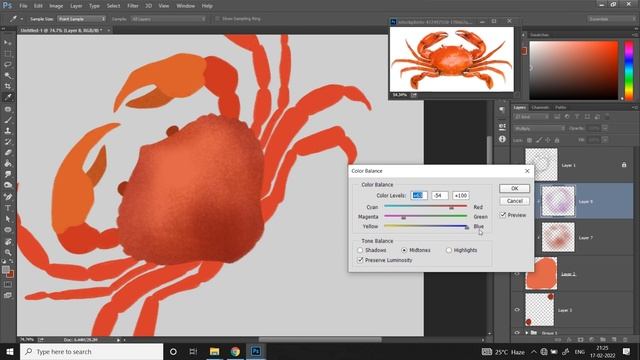Hide Layer 3 using its eye icon
The width and height of the screenshot is (640, 360).
tap(517, 310)
